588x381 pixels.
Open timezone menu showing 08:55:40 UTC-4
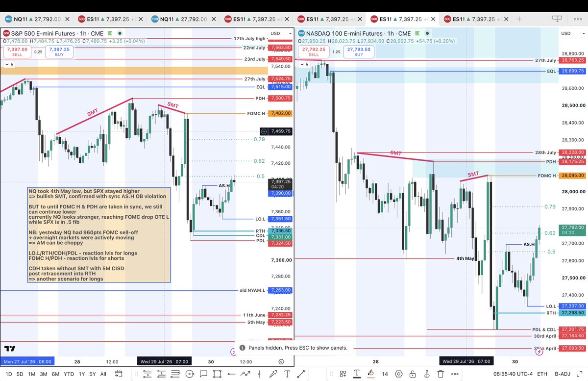513,374
